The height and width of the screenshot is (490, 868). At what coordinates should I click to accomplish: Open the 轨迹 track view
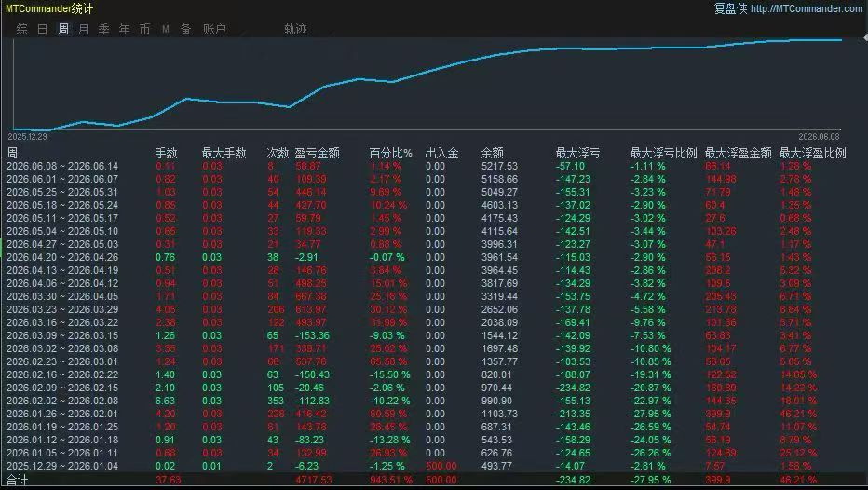click(x=295, y=29)
